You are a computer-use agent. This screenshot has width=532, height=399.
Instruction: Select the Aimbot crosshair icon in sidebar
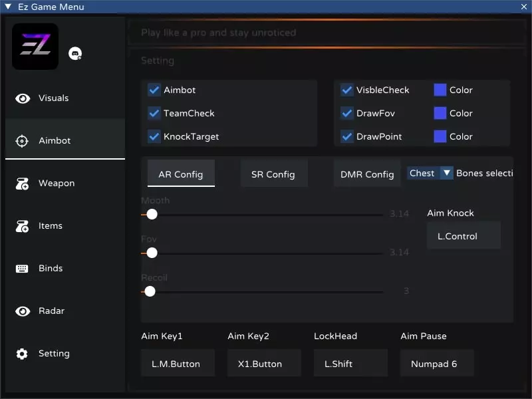point(22,141)
